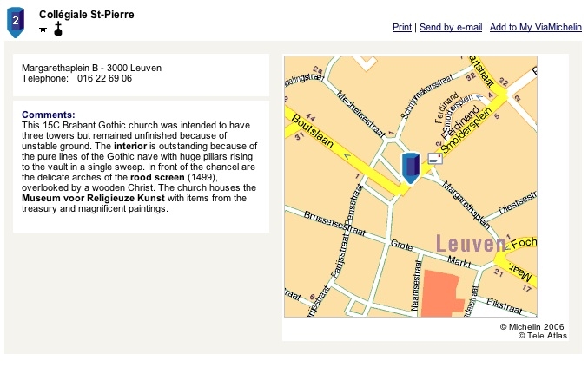Click the telephone number 016 22 69 06

105,78
